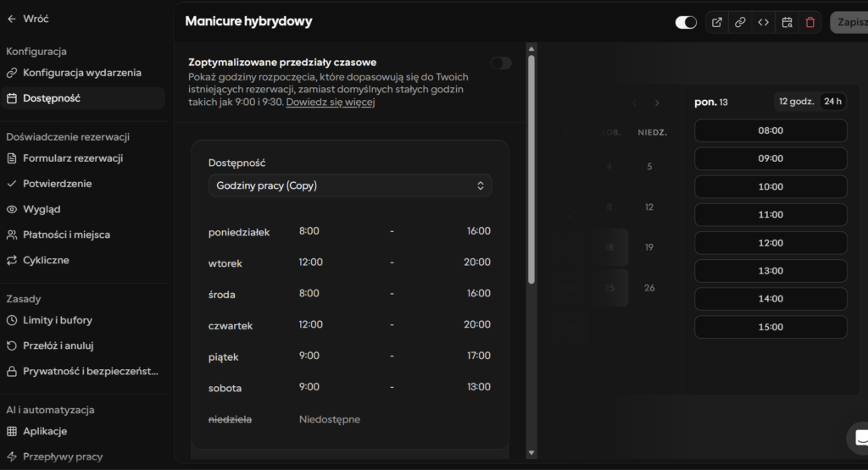Image resolution: width=868 pixels, height=470 pixels.
Task: Select the 09:00 time slot
Action: (771, 158)
